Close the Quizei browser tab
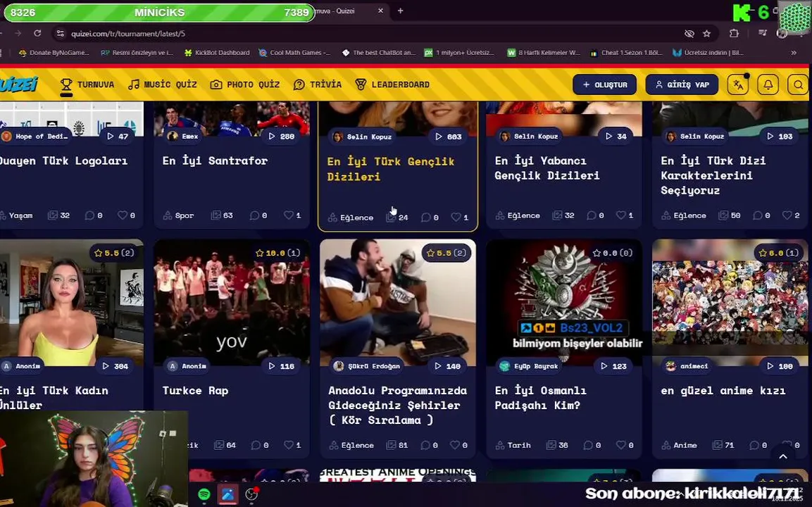Viewport: 812px width, 507px height. (380, 11)
